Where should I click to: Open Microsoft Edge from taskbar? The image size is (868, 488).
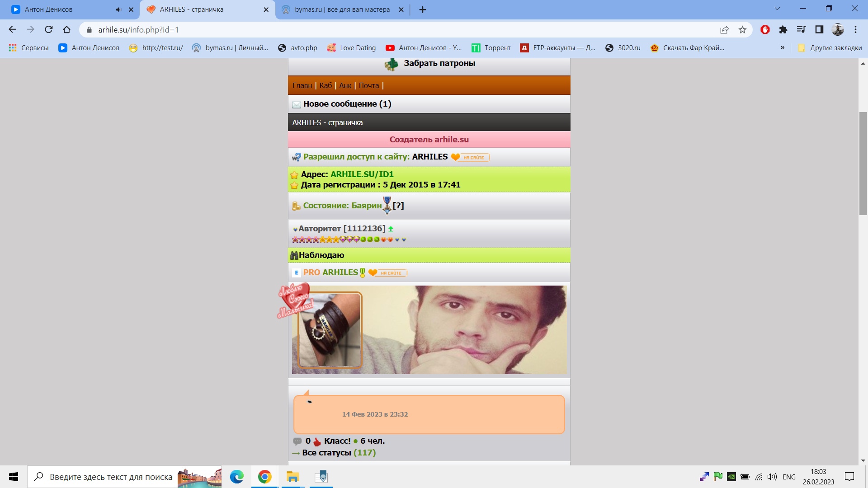click(236, 477)
